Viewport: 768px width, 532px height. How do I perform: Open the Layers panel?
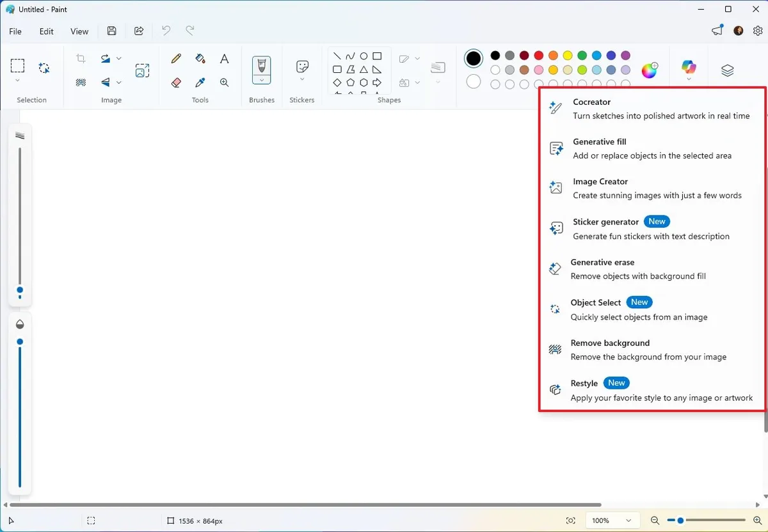coord(728,68)
